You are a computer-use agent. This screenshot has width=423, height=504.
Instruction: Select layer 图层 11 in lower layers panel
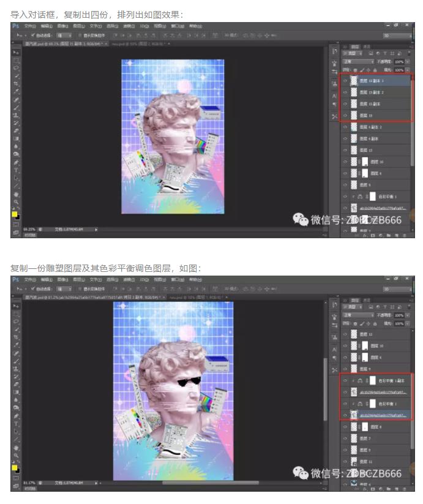(375, 462)
